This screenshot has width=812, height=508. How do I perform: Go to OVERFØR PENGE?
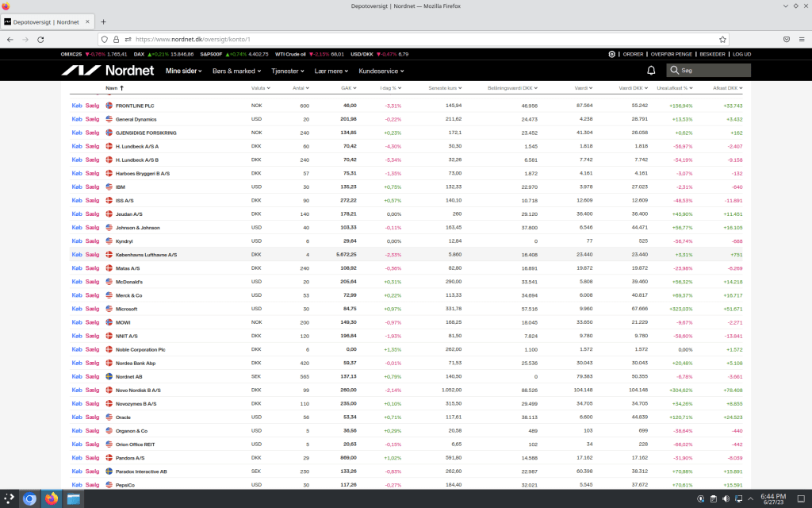point(671,54)
